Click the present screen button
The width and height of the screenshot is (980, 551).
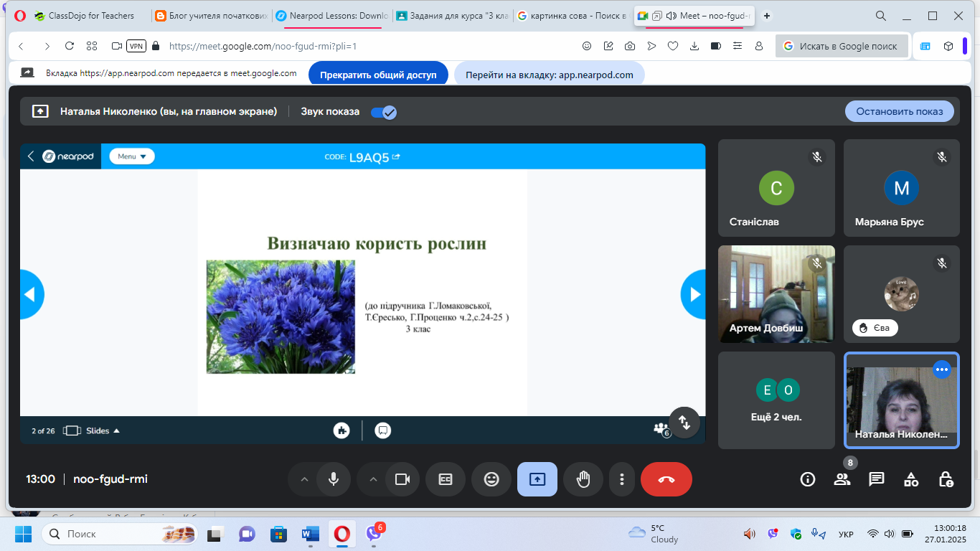[537, 479]
